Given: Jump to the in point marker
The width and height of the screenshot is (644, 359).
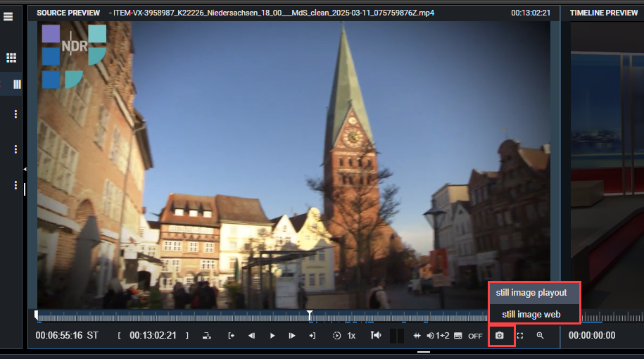Looking at the screenshot, I should tap(231, 336).
